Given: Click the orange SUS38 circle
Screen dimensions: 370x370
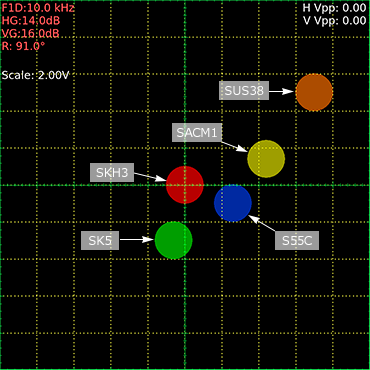Looking at the screenshot, I should [314, 92].
